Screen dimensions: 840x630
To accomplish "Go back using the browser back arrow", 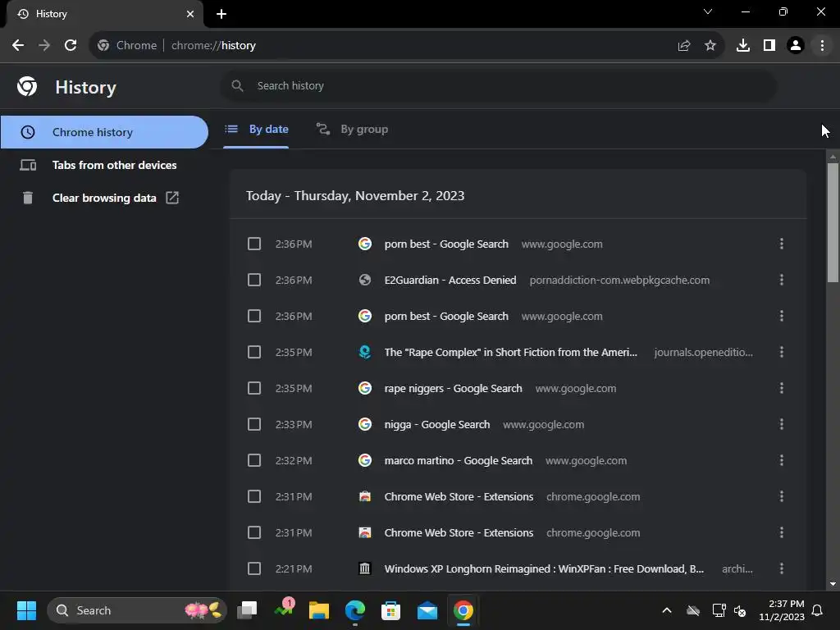I will pos(18,46).
